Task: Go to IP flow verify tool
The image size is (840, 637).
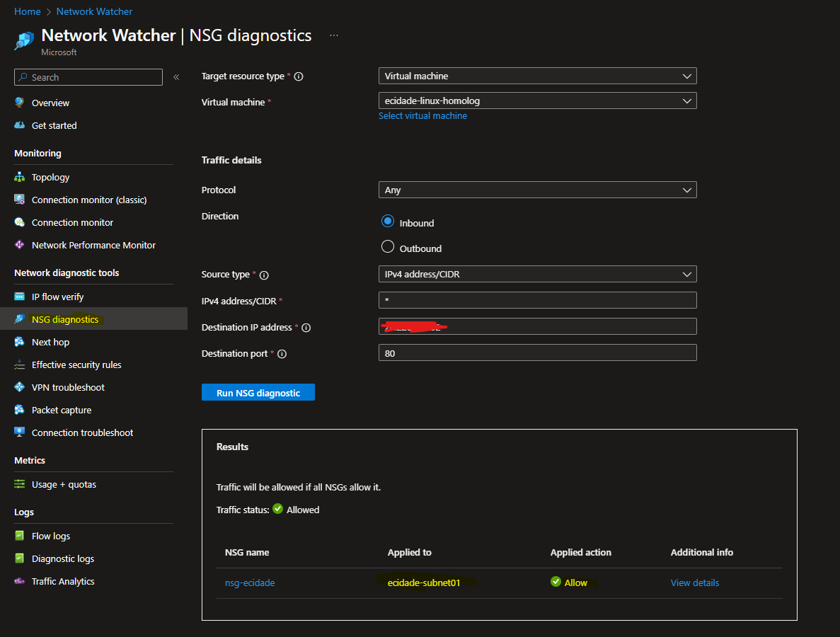Action: pos(57,297)
